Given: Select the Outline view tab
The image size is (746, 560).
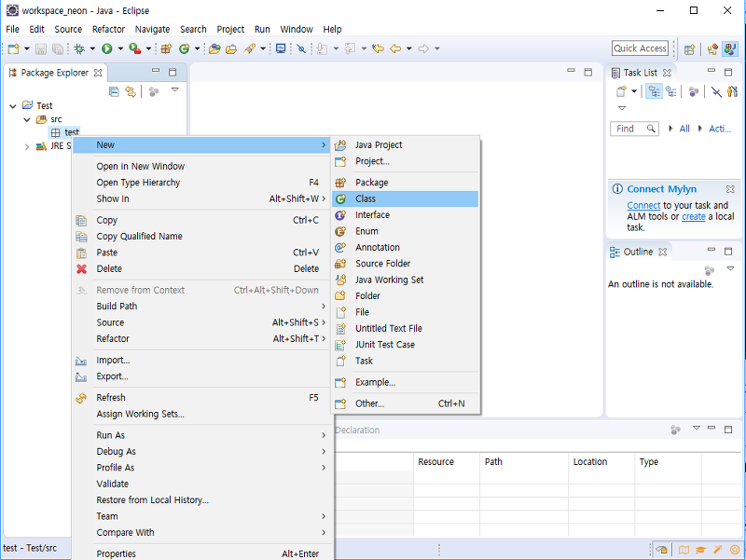Looking at the screenshot, I should coord(638,252).
